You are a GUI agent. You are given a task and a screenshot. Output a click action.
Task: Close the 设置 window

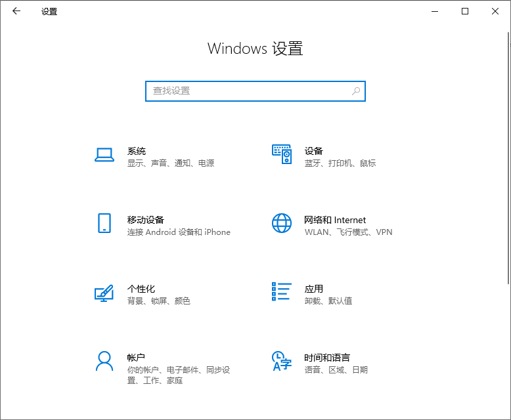pyautogui.click(x=495, y=11)
